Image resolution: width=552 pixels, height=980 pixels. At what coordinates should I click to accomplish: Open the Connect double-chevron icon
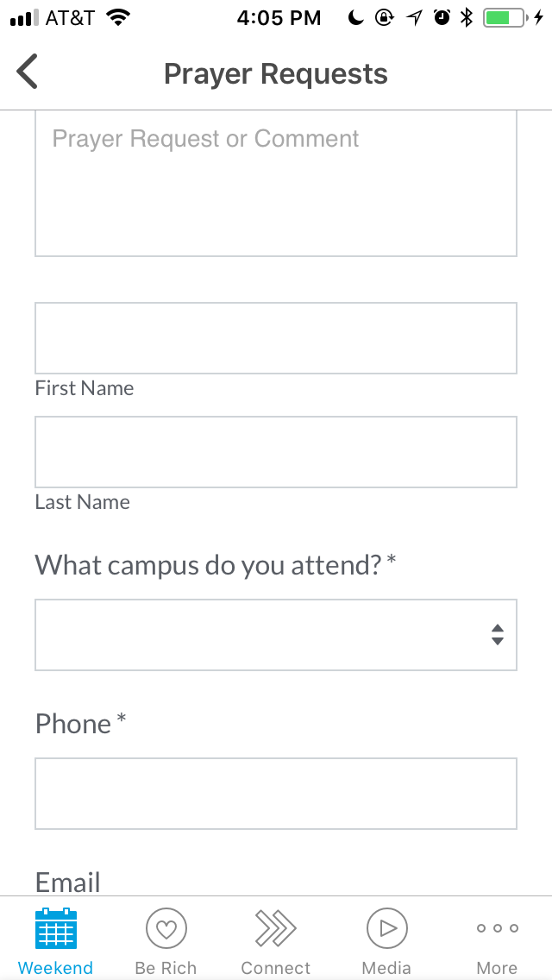click(275, 929)
